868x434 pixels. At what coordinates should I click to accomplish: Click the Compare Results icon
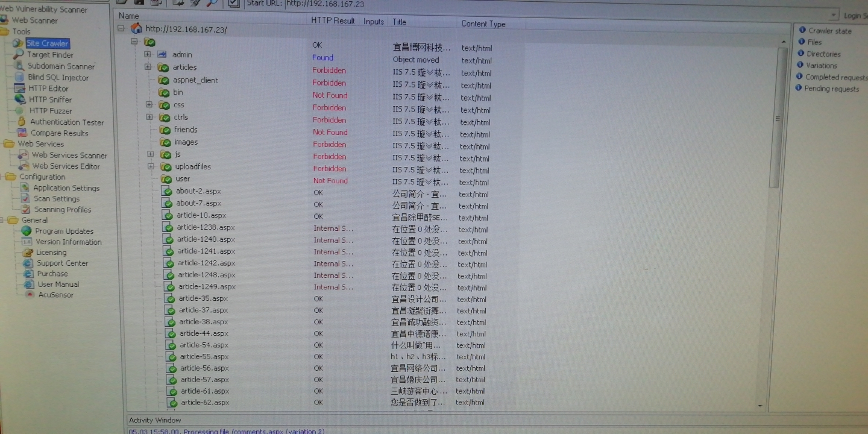click(x=22, y=133)
